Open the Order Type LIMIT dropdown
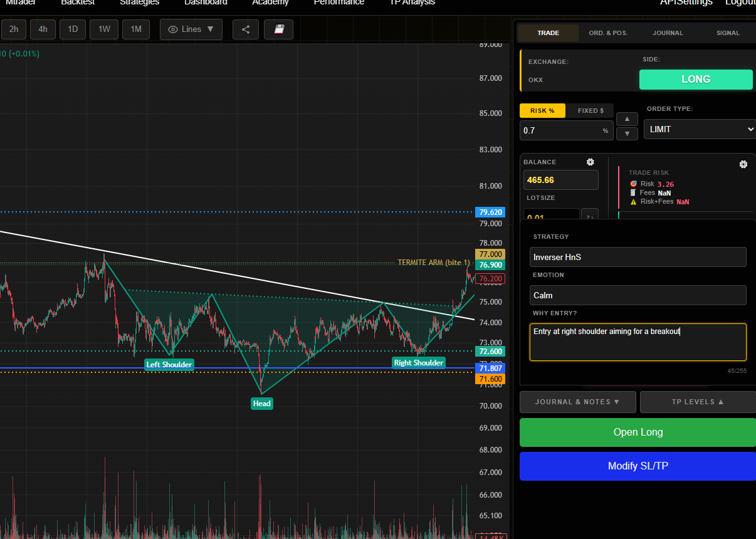The height and width of the screenshot is (539, 756). (700, 129)
